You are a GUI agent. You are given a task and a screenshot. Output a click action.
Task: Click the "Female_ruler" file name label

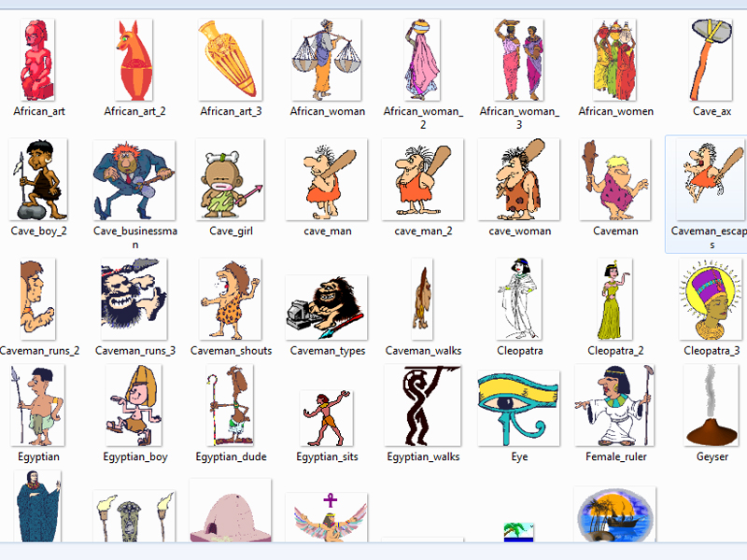[616, 457]
